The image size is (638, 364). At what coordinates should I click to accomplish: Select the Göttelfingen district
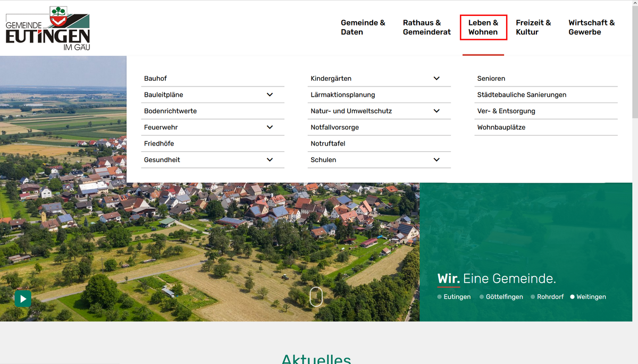501,297
